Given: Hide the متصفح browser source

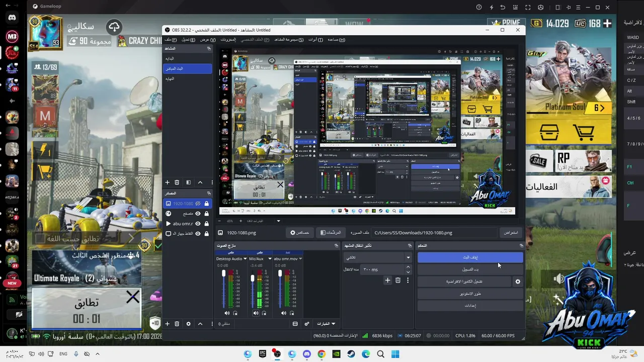Looking at the screenshot, I should (198, 214).
